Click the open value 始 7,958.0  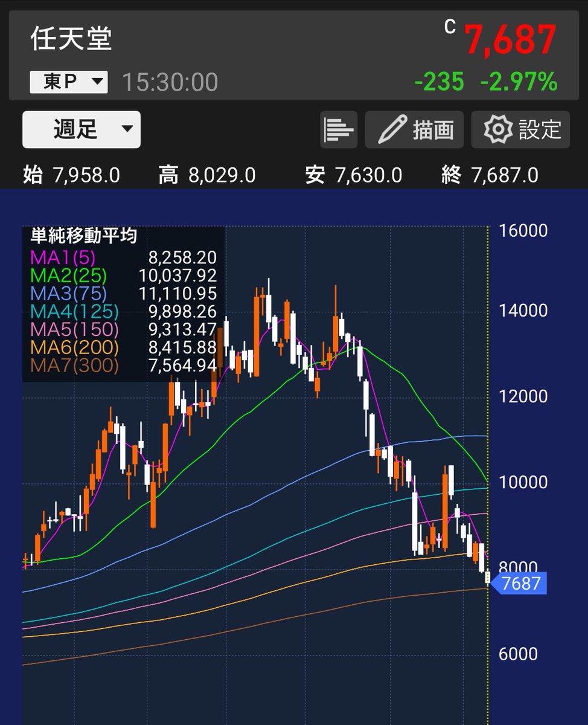[x=71, y=176]
